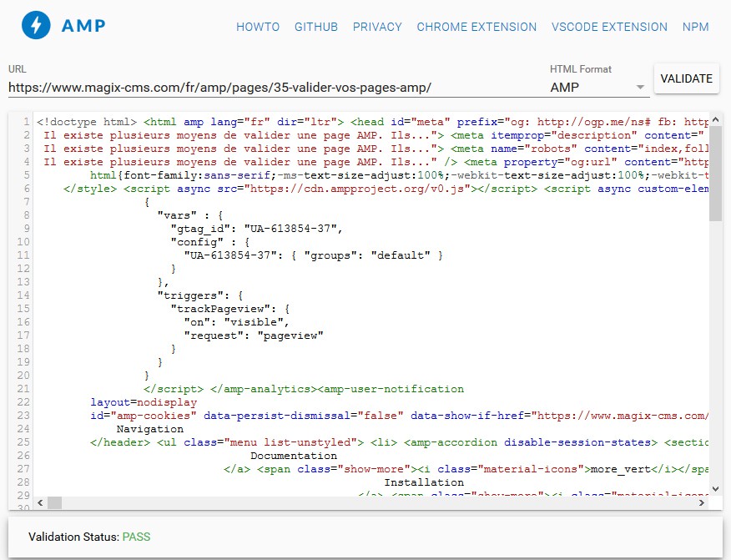Visit the NPM link
Image resolution: width=731 pixels, height=560 pixels.
click(695, 27)
